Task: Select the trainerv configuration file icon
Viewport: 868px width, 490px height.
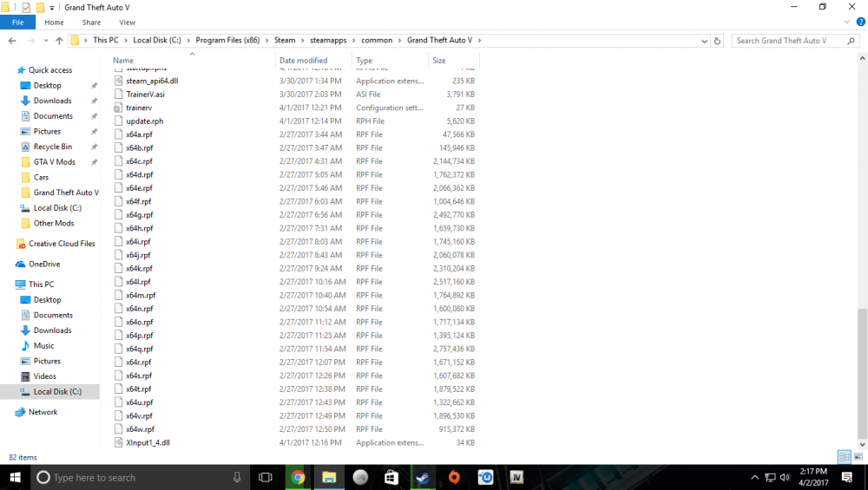Action: coord(118,108)
